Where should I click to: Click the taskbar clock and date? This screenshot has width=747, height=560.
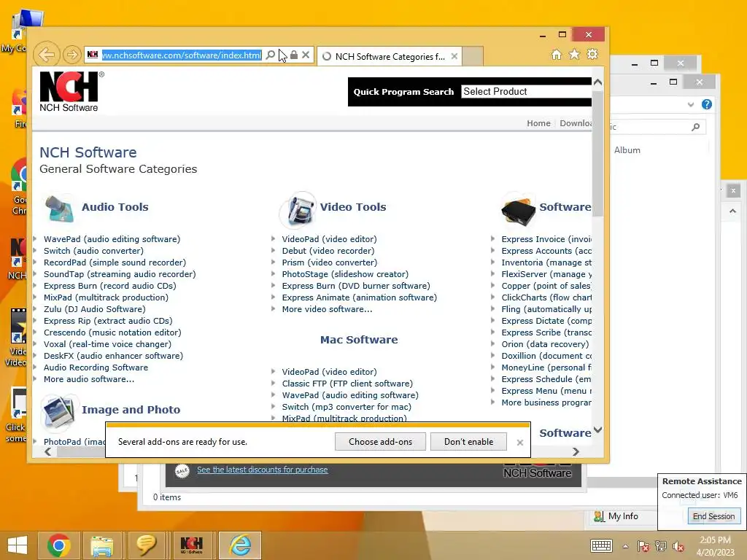coord(715,546)
